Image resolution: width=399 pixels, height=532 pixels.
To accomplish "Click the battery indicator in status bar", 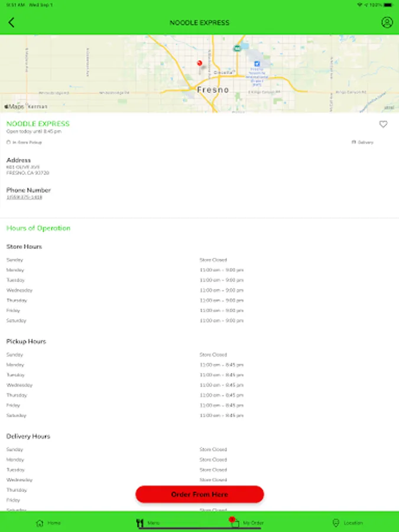I will tap(388, 5).
